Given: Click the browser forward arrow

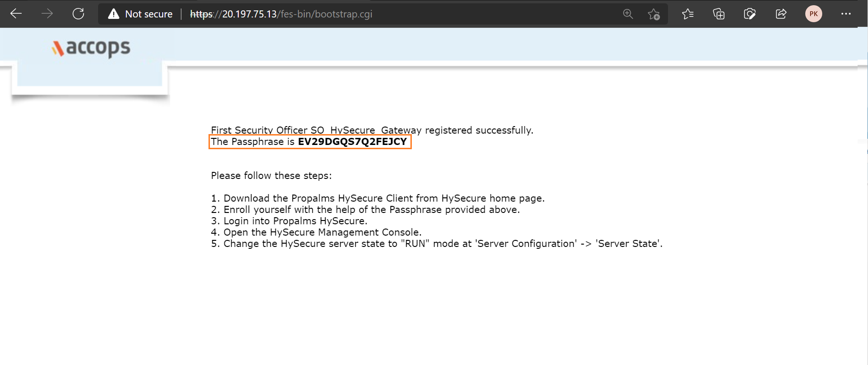Looking at the screenshot, I should coord(47,14).
